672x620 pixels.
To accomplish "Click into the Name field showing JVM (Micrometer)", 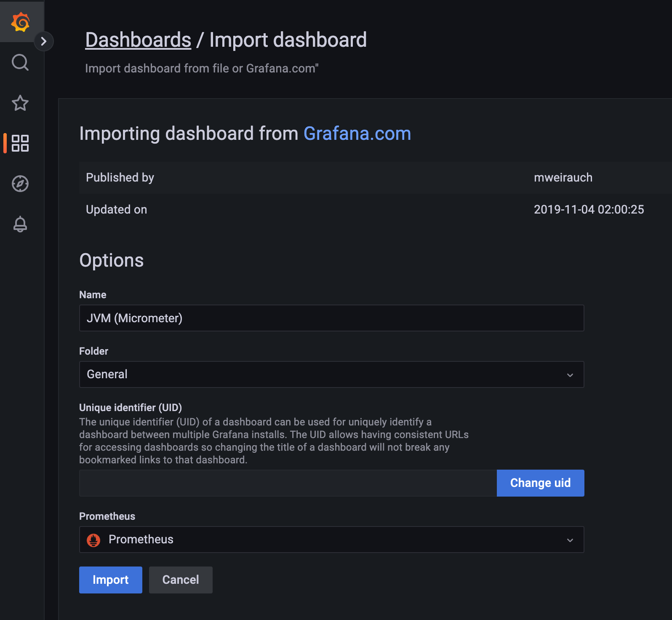I will [x=331, y=318].
